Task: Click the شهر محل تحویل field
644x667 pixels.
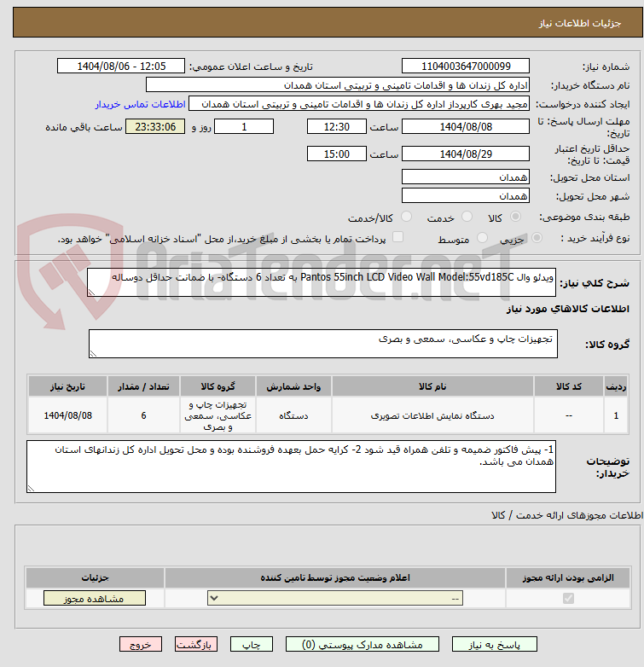Action: click(466, 195)
